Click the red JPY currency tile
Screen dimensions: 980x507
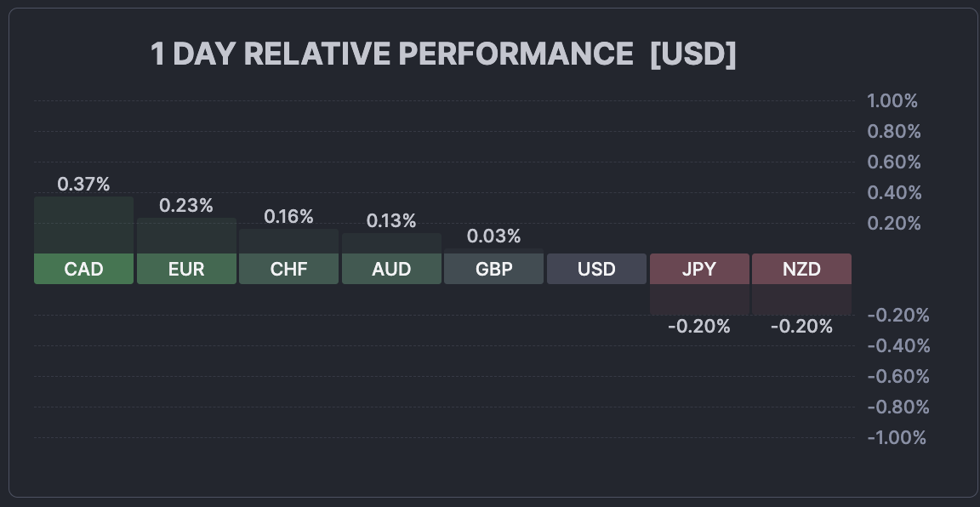[699, 269]
